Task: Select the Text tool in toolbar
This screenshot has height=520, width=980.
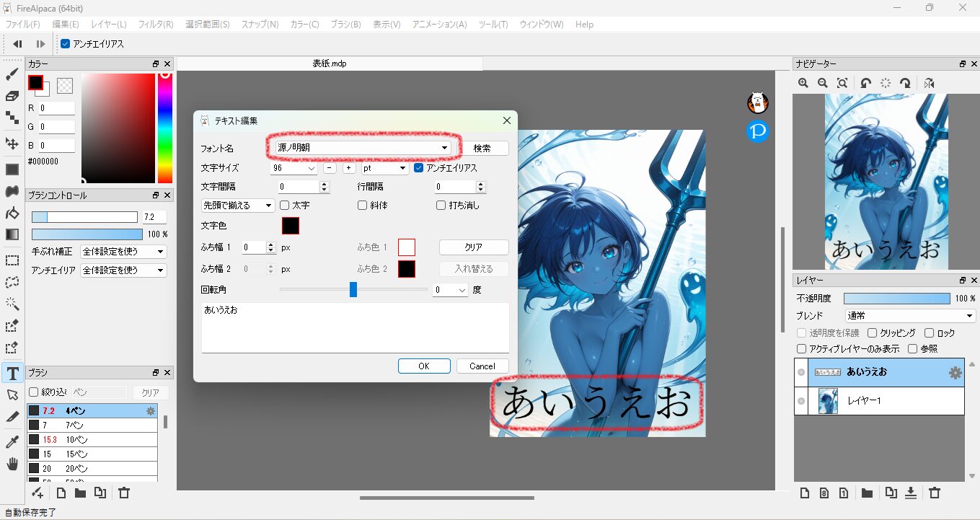Action: (12, 373)
